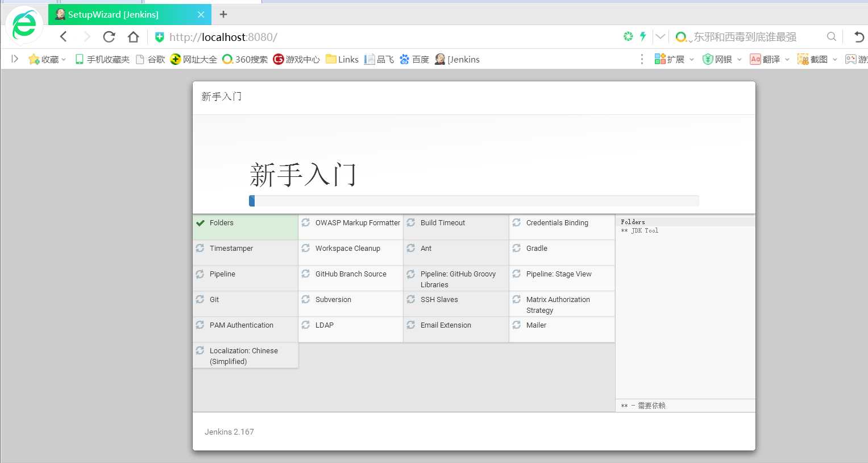Image resolution: width=868 pixels, height=463 pixels.
Task: Reload the page with refresh icon
Action: [x=109, y=37]
